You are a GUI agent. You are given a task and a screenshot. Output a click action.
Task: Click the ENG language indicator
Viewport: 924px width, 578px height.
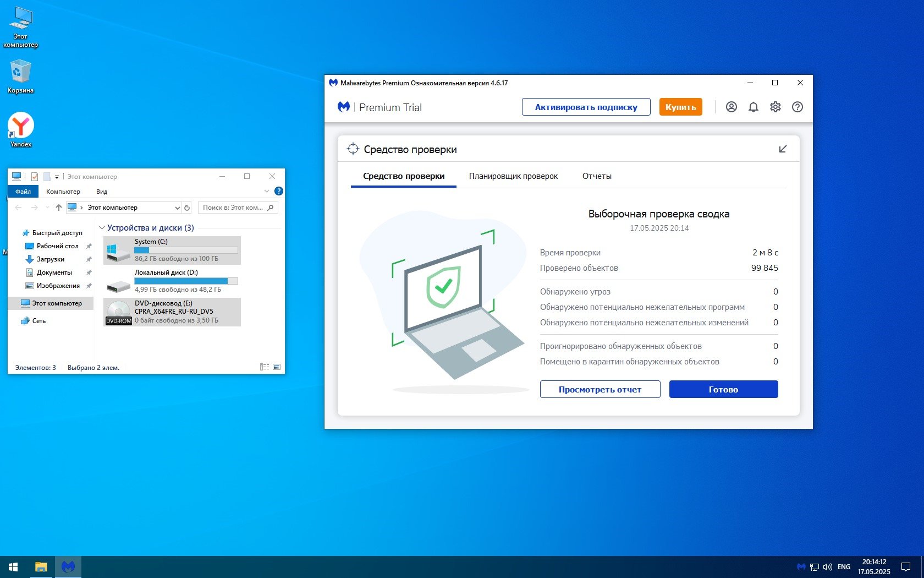(844, 567)
